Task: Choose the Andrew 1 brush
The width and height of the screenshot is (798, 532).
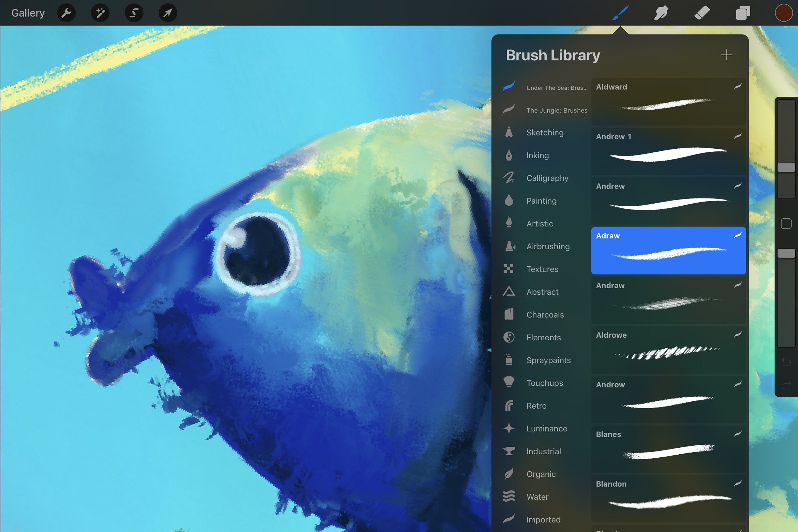Action: coord(668,150)
